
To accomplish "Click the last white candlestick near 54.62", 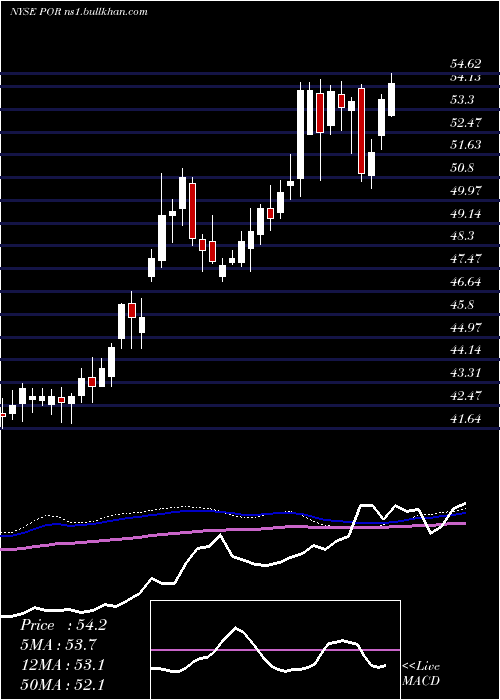I will (392, 100).
